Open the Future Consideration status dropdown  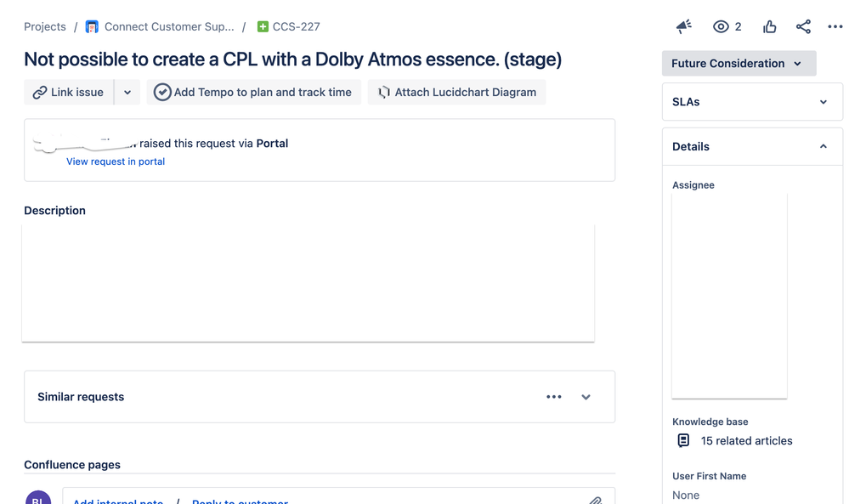pyautogui.click(x=739, y=64)
